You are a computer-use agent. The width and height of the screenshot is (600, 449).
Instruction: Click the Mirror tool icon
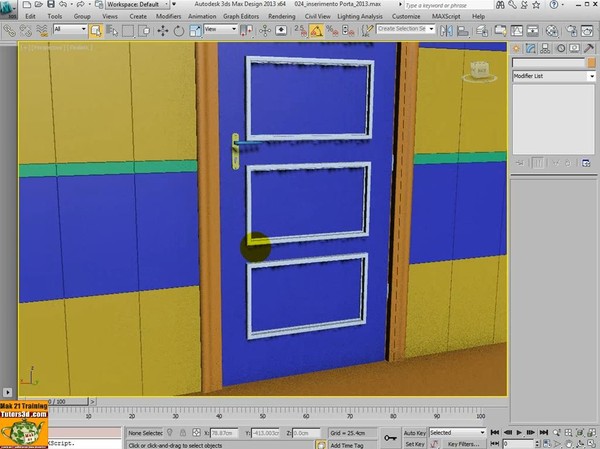click(446, 31)
